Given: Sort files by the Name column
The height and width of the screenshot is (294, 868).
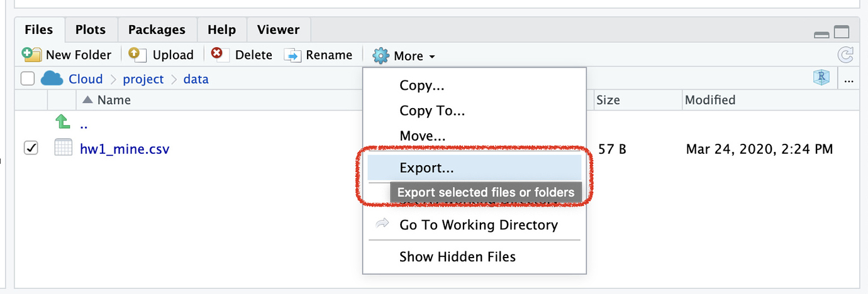Looking at the screenshot, I should coord(113,100).
